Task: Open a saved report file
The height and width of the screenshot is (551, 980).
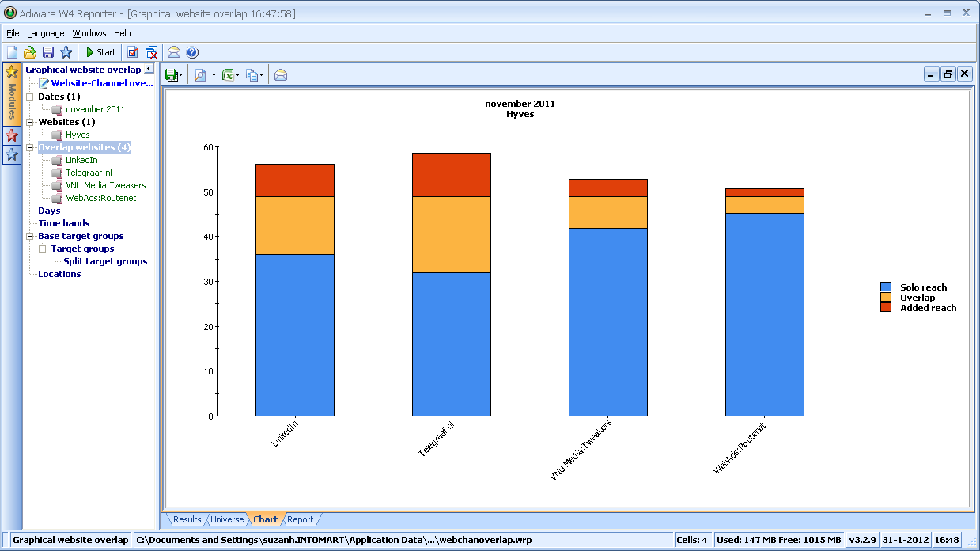Action: click(30, 52)
